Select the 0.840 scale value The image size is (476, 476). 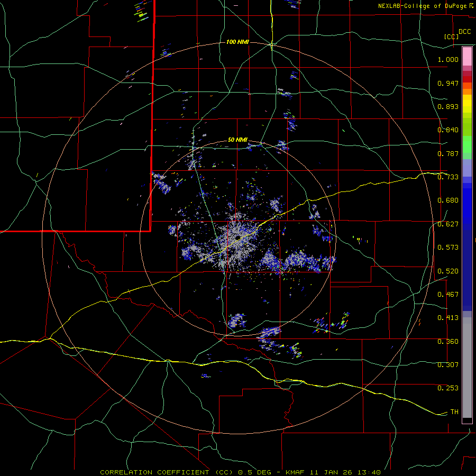point(448,130)
